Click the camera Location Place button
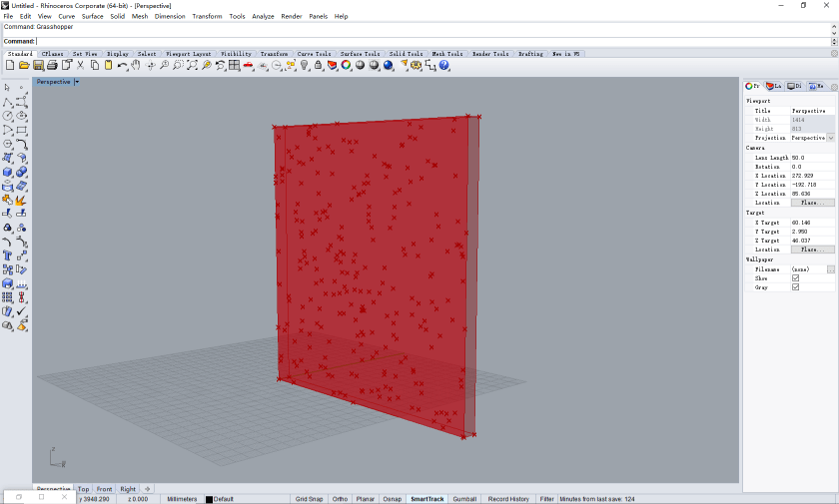The height and width of the screenshot is (504, 839). [x=812, y=203]
